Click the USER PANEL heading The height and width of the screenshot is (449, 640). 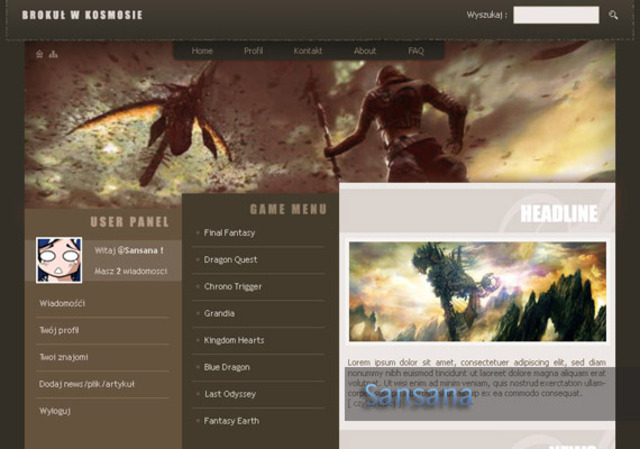click(x=129, y=222)
